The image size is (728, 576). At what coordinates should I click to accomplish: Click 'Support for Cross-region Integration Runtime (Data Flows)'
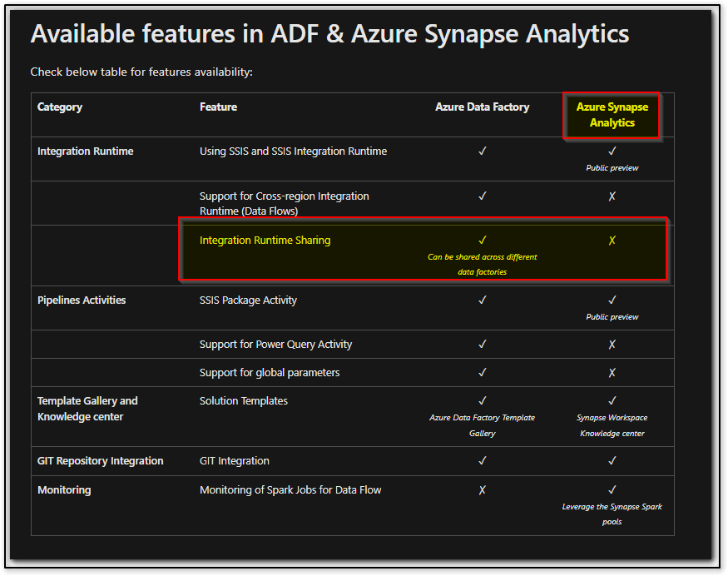point(285,203)
